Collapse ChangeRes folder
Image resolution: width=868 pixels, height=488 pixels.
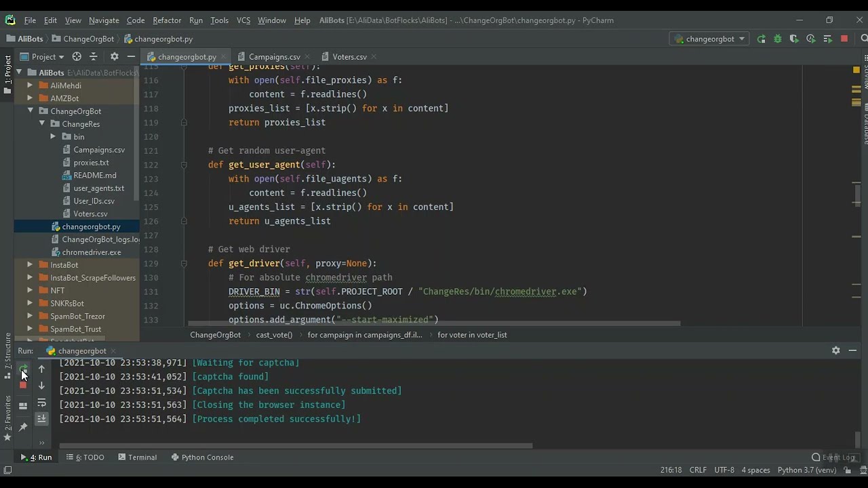42,124
